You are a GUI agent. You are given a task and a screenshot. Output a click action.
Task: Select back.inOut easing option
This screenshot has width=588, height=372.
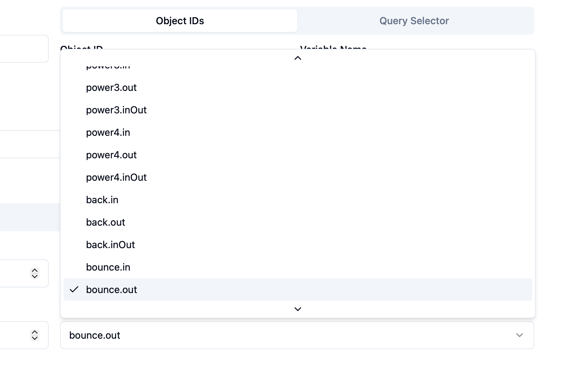(x=110, y=245)
